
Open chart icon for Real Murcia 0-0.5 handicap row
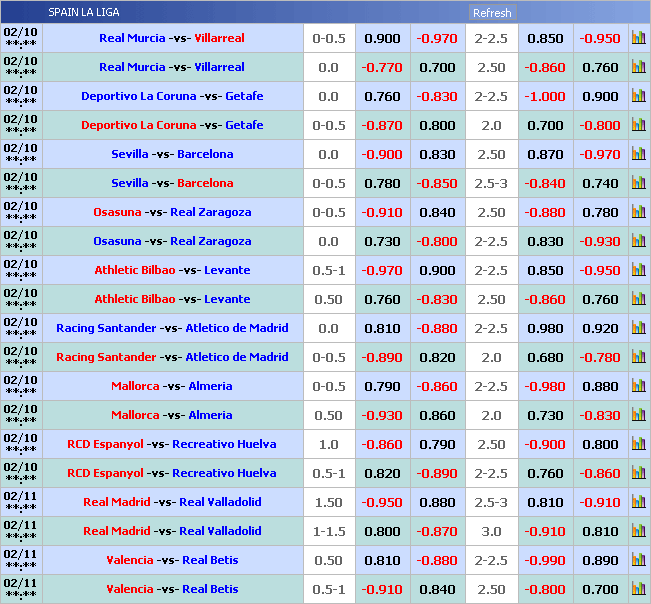tap(638, 38)
